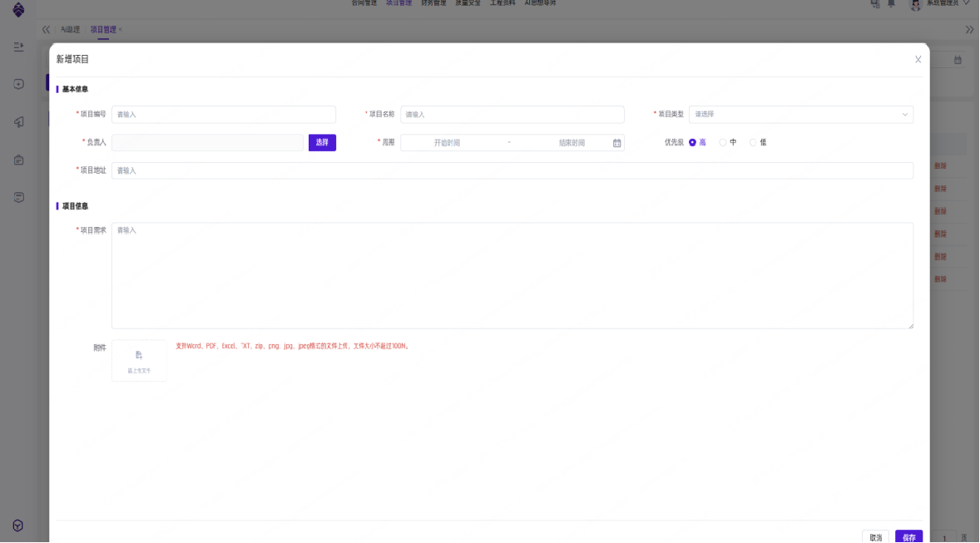
Task: Click 取消 button to cancel
Action: [875, 537]
